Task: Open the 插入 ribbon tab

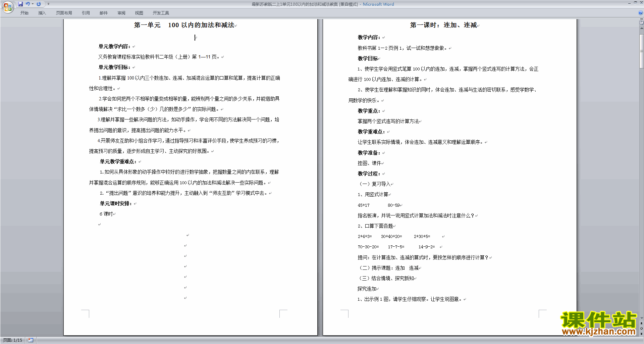Action: pyautogui.click(x=42, y=13)
